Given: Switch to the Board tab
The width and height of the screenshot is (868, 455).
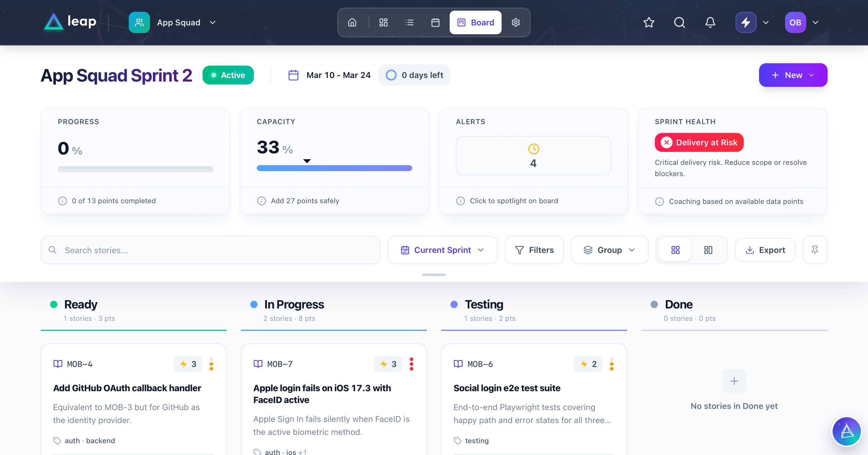Looking at the screenshot, I should (475, 22).
